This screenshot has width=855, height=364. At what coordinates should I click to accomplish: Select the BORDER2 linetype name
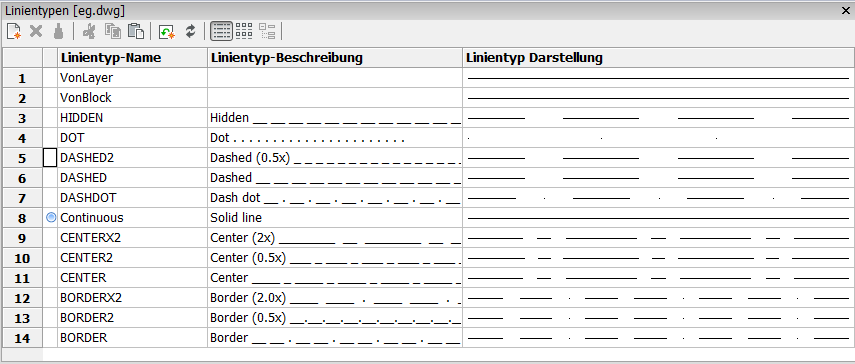[x=133, y=318]
